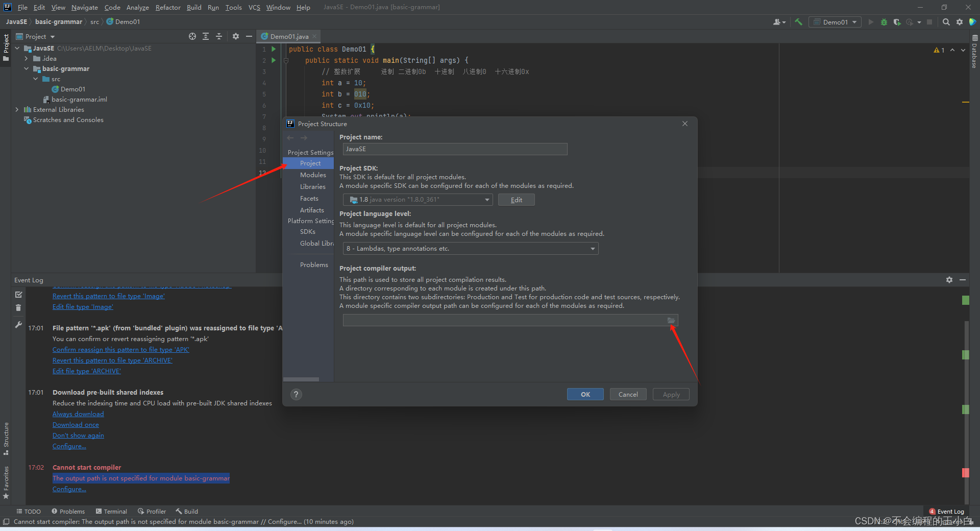This screenshot has height=531, width=980.
Task: Open the Profiler tool tab
Action: [x=152, y=511]
